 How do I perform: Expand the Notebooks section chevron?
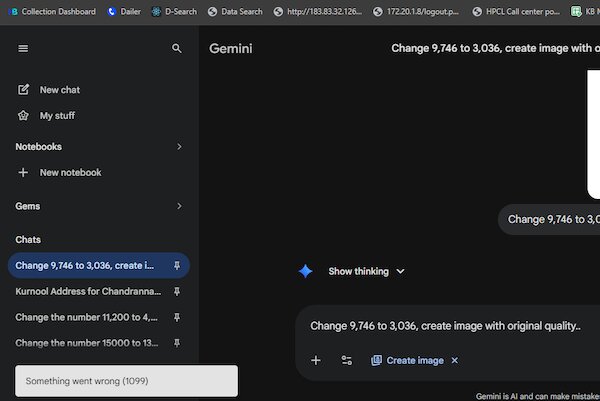pyautogui.click(x=179, y=147)
